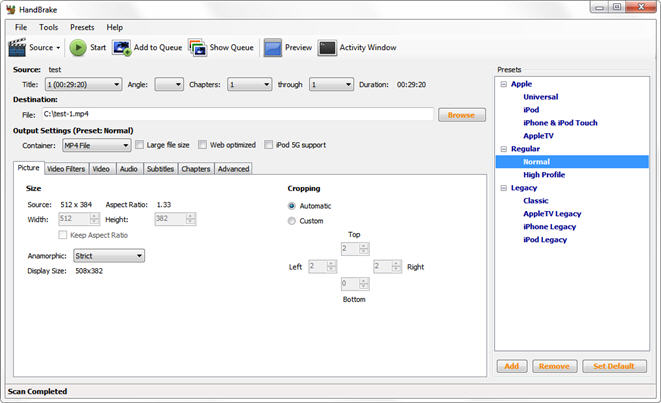
Task: Open the Presets menu
Action: pos(82,27)
